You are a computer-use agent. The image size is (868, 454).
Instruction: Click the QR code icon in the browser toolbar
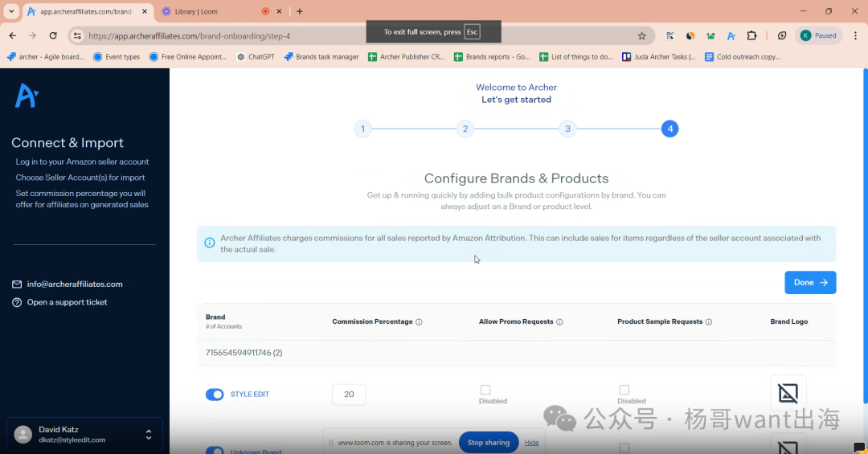669,36
